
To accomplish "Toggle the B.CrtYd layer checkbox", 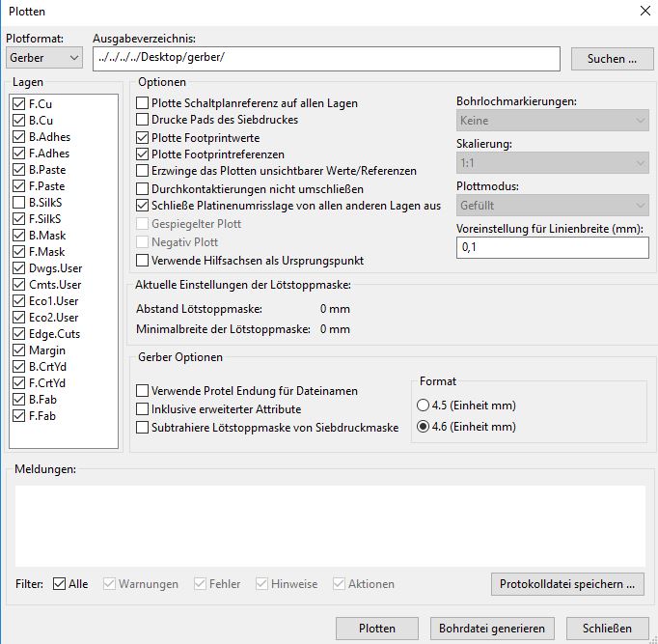I will pyautogui.click(x=18, y=367).
